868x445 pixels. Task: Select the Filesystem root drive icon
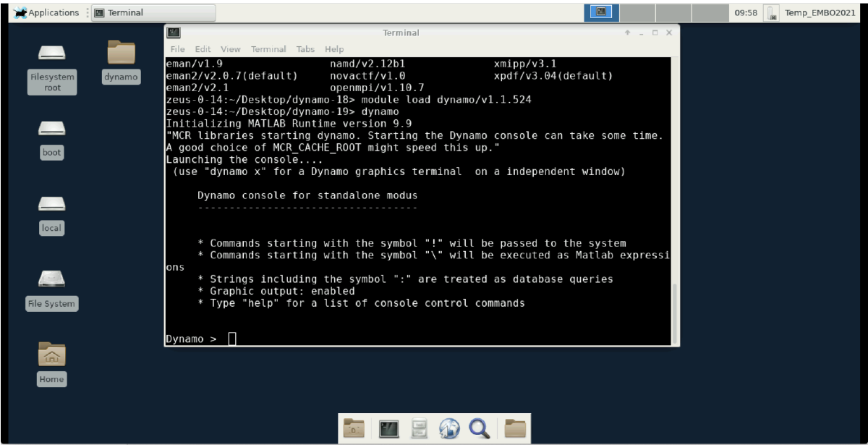52,67
